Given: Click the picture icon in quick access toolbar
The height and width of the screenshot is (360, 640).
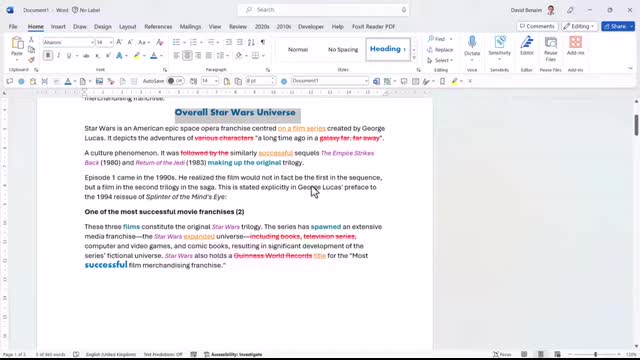Looking at the screenshot, I should tap(99, 81).
